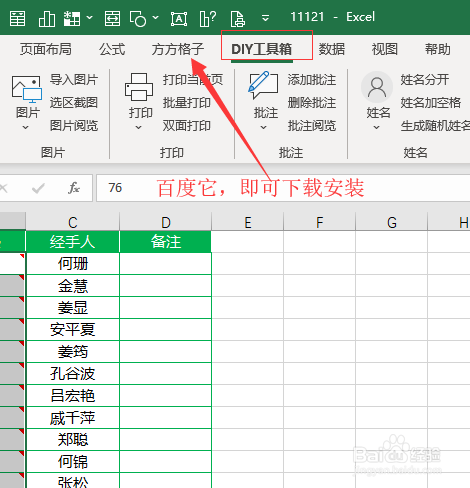Open the 方方格子 ribbon tab
The width and height of the screenshot is (470, 488).
click(178, 49)
